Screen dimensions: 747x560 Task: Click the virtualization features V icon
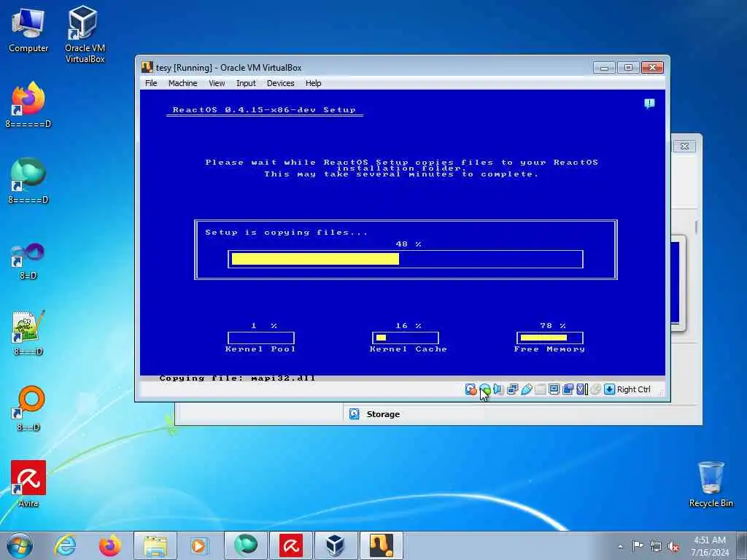(x=581, y=389)
